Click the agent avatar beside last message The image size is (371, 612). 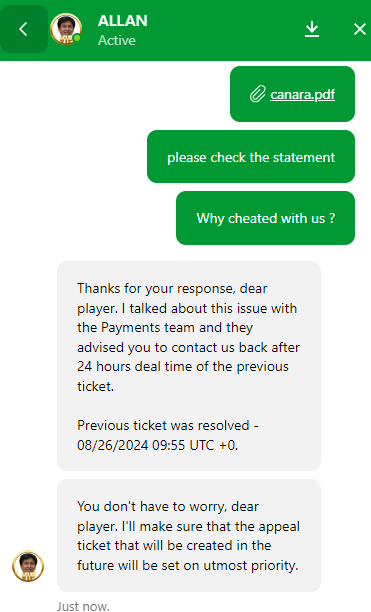(x=28, y=566)
